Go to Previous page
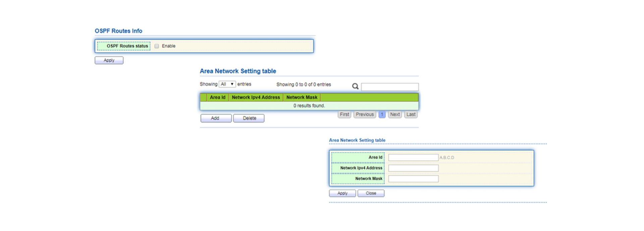 [365, 114]
